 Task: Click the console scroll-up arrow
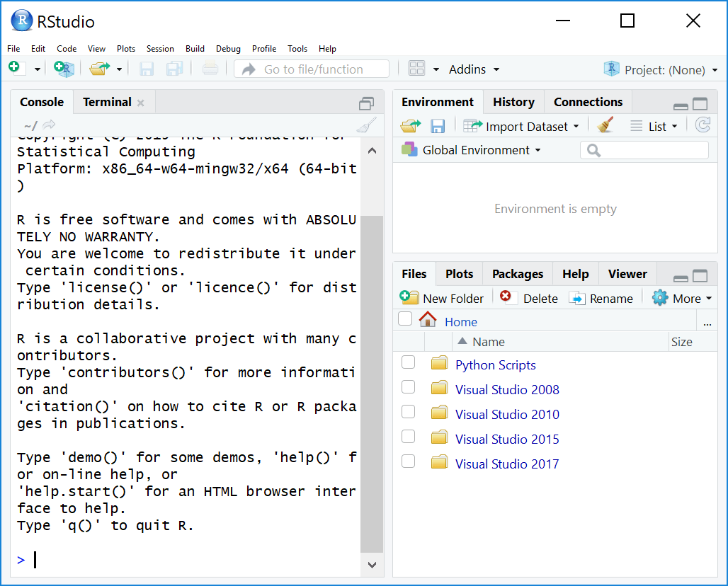[372, 150]
